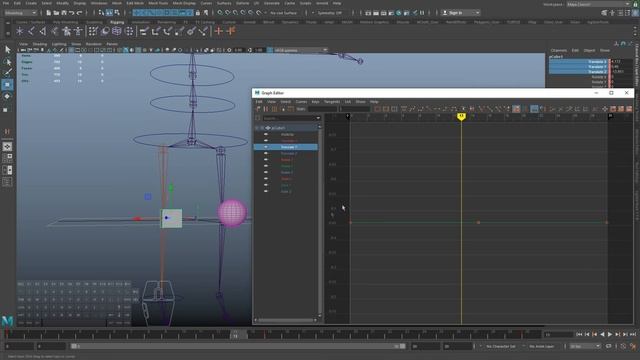The image size is (640, 360).
Task: Click the Play forward button
Action: point(610,334)
